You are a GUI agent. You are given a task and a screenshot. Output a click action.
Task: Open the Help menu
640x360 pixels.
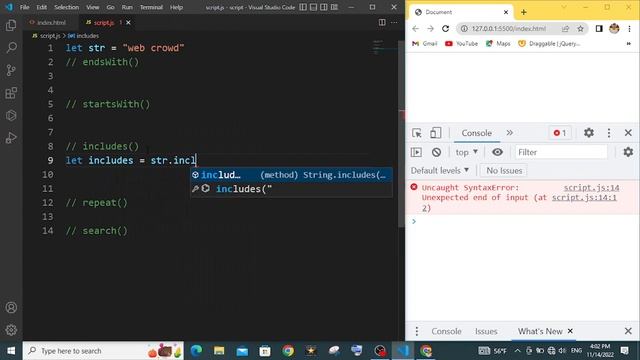[x=176, y=7]
